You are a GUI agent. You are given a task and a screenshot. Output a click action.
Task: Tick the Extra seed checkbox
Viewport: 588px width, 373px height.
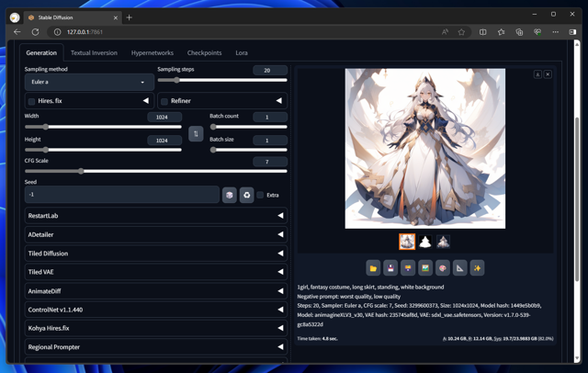260,195
